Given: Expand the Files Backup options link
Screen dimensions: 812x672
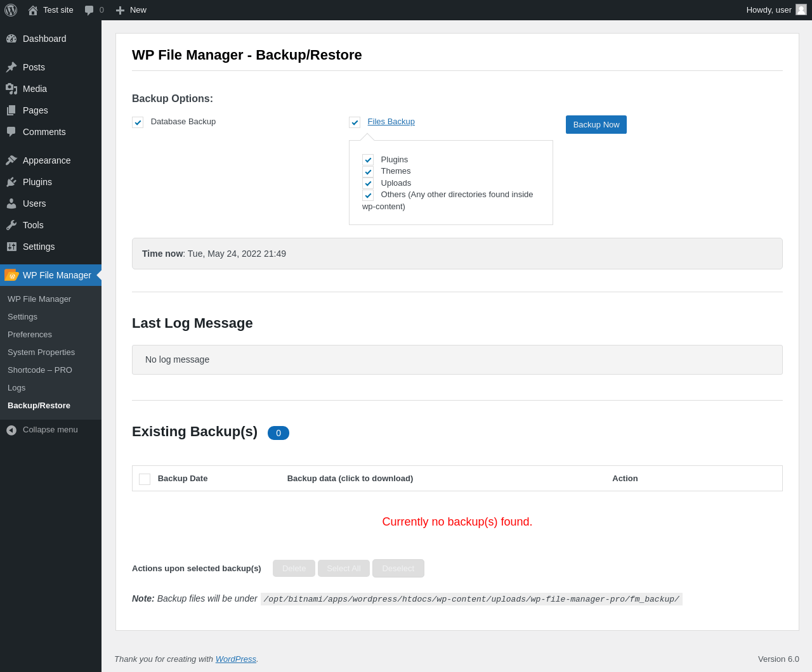Looking at the screenshot, I should (x=391, y=122).
